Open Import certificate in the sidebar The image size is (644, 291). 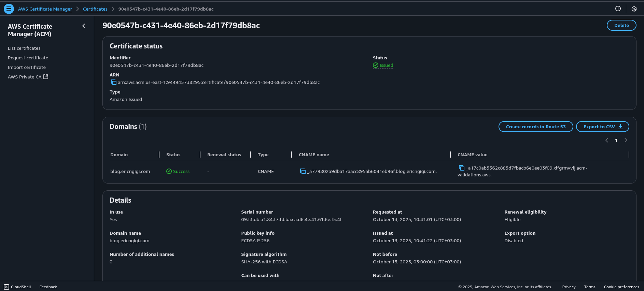(x=27, y=67)
